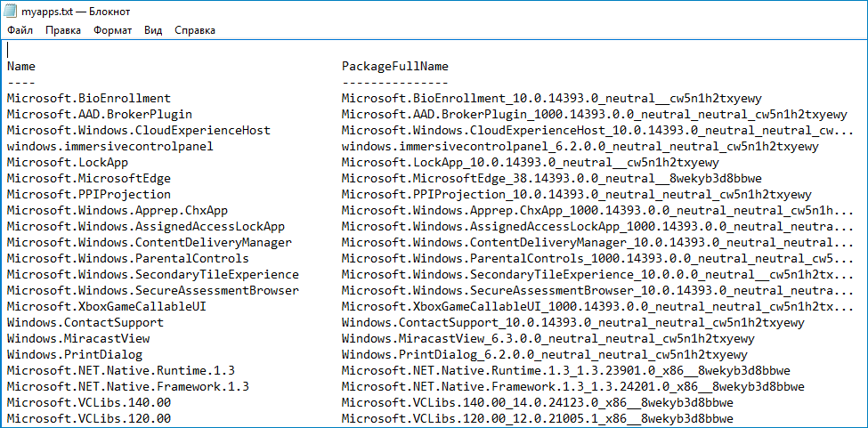Click the Microsoft.NET.Native.Framework.1.3 name entry

128,386
